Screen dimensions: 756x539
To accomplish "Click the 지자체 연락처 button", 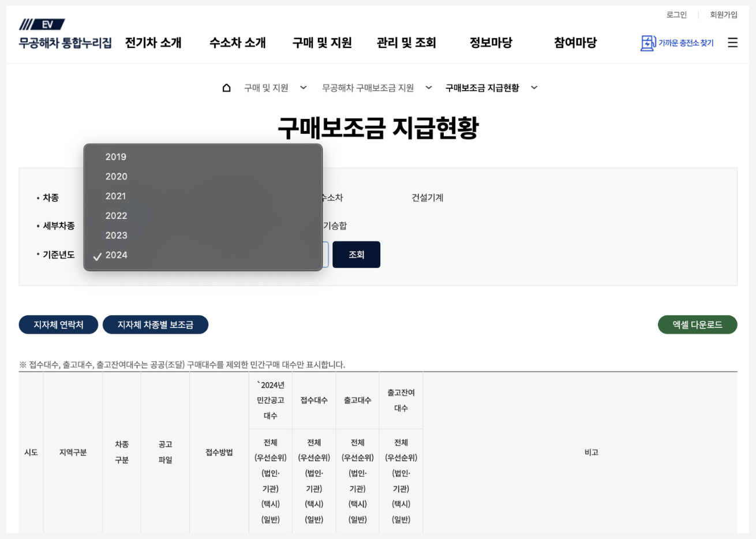I will pyautogui.click(x=58, y=324).
